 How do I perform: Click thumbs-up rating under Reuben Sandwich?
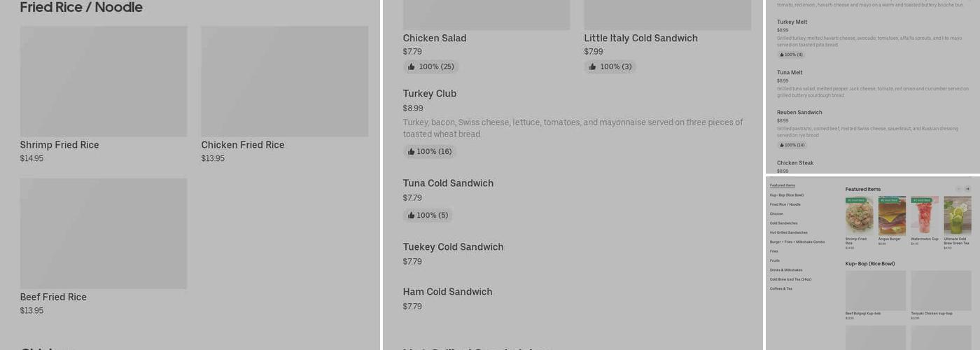791,146
